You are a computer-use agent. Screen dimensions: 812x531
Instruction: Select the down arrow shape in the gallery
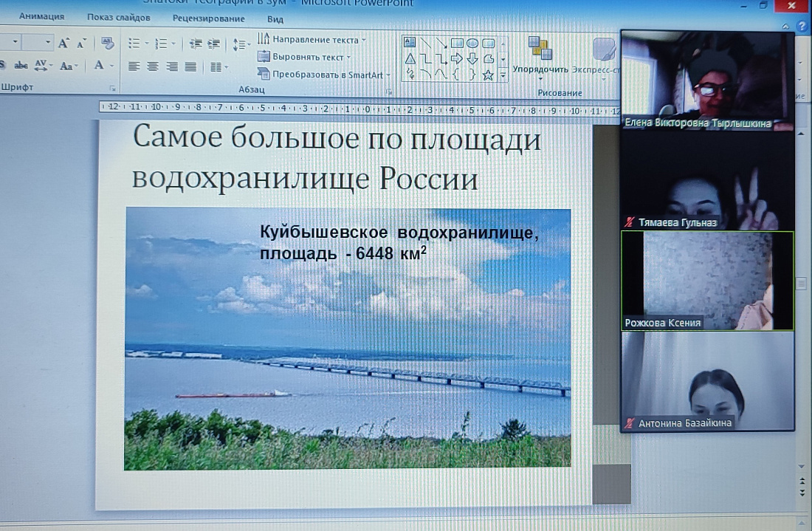point(472,60)
